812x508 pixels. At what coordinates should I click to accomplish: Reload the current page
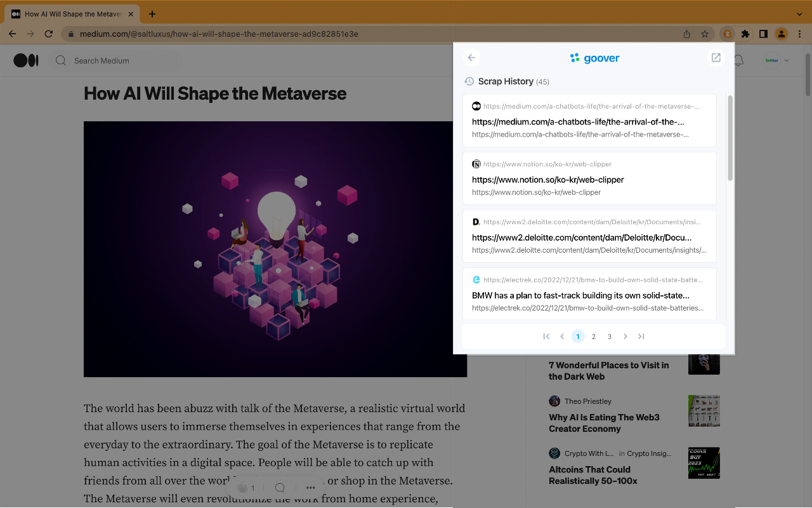pyautogui.click(x=48, y=34)
